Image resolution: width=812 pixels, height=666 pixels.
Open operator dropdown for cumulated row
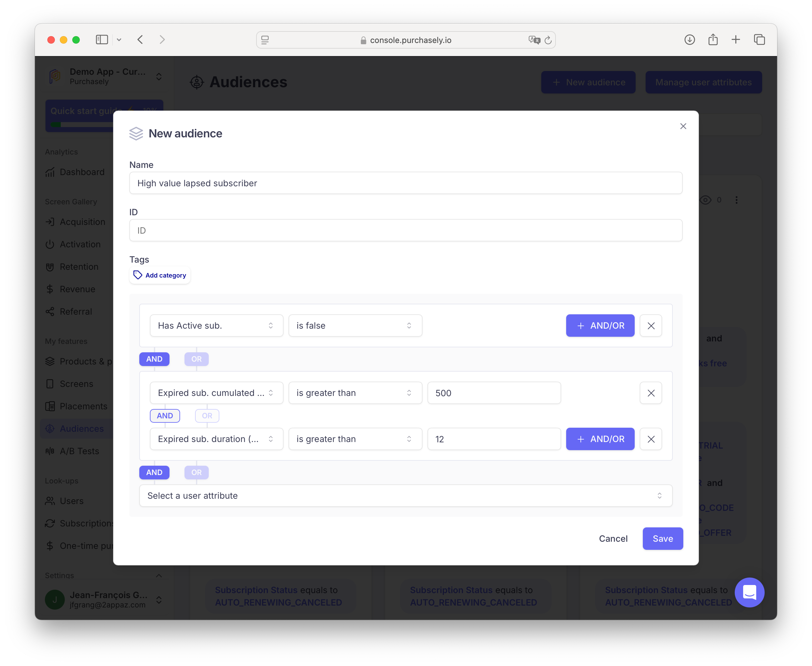355,392
